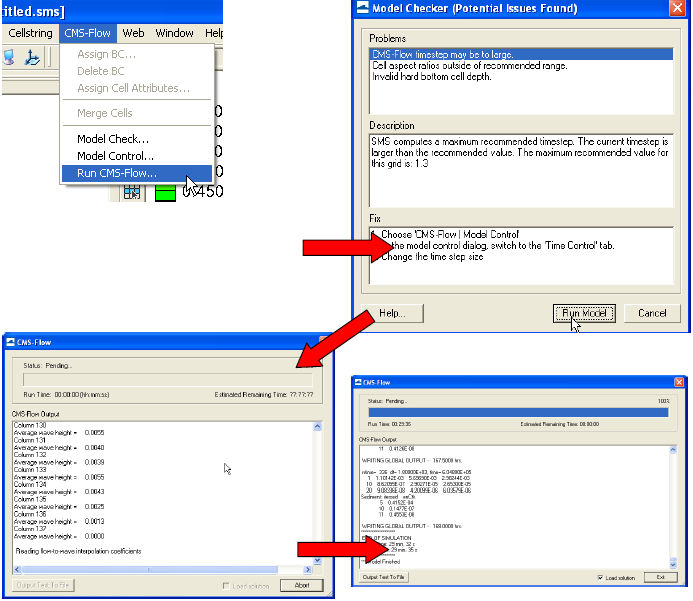
Task: Click 'Reading flow-to-wave interpolation coefficients' line
Action: click(x=78, y=551)
